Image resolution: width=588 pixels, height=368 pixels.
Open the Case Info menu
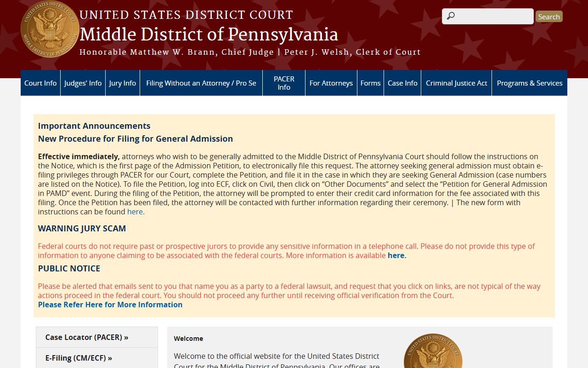(402, 83)
